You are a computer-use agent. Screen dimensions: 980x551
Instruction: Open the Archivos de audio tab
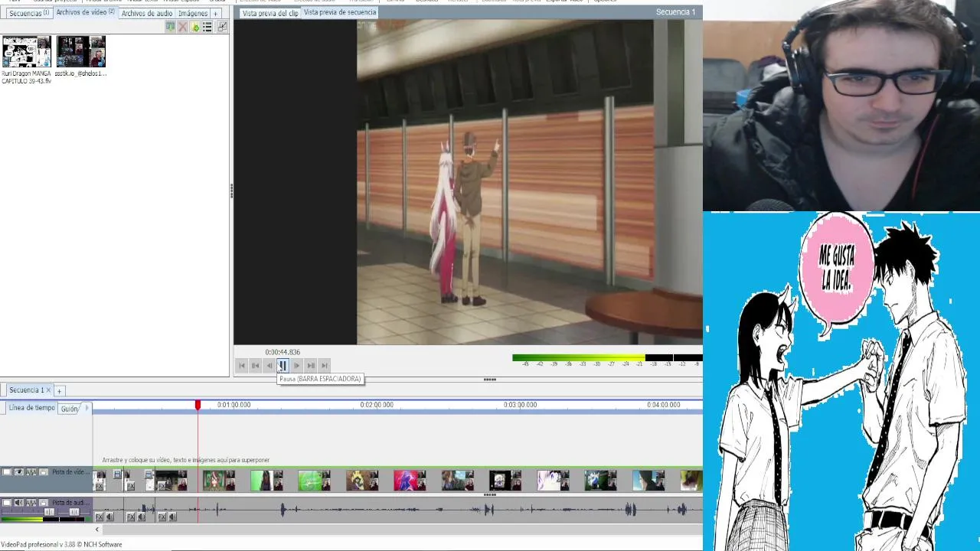146,13
